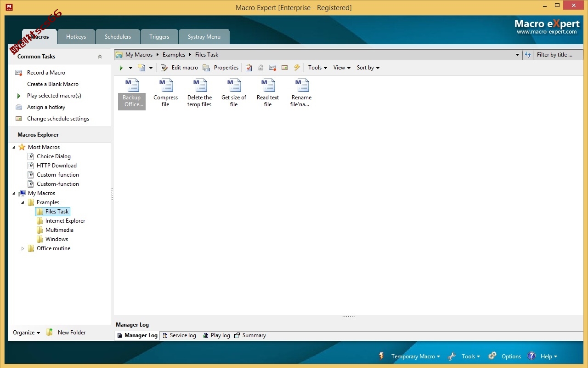Select the Rename file'na... macro

pyautogui.click(x=301, y=93)
